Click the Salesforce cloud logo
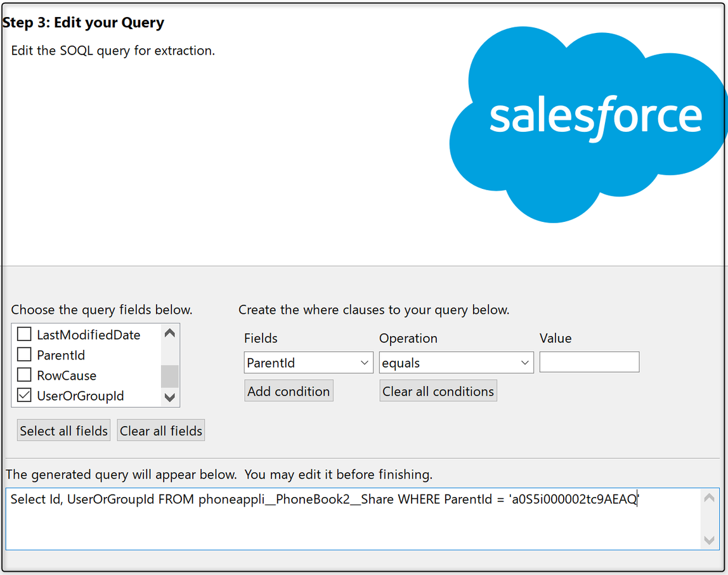 587,124
